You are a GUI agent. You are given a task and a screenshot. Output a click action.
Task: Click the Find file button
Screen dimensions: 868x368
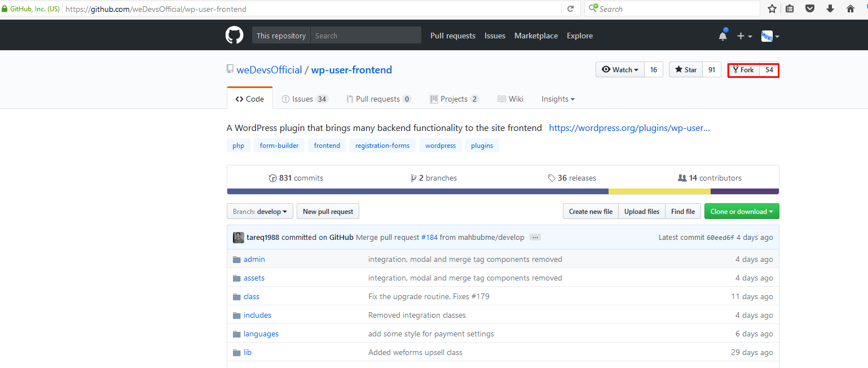683,212
